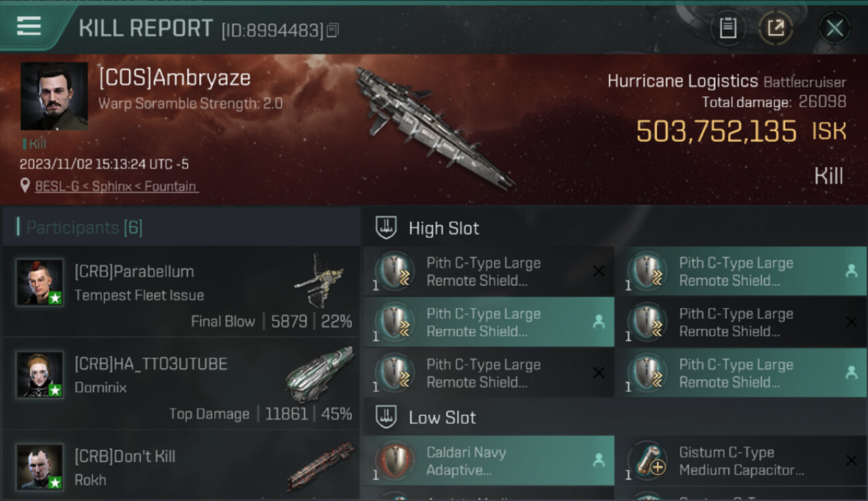The height and width of the screenshot is (501, 868).
Task: View the Dominix ship icon
Action: point(319,374)
